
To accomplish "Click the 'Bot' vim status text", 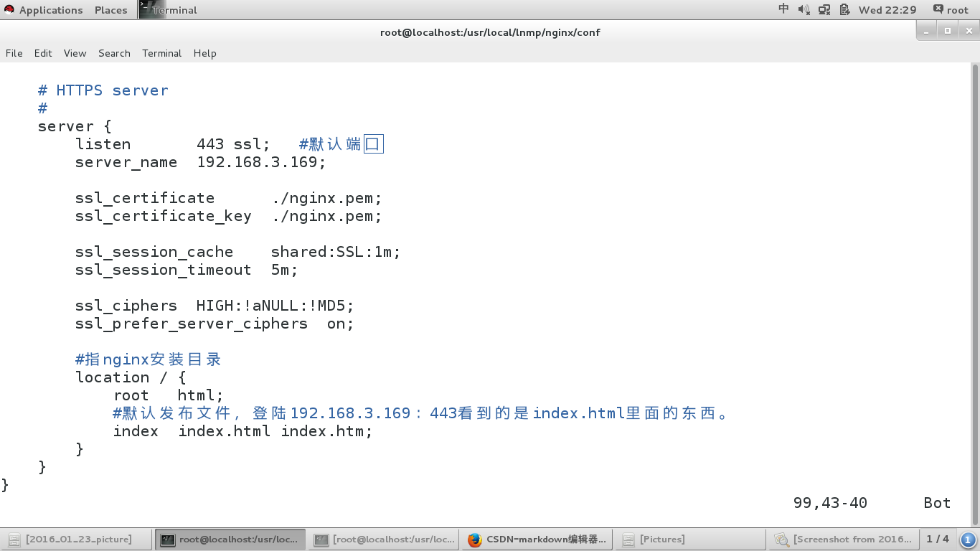I will pyautogui.click(x=937, y=503).
